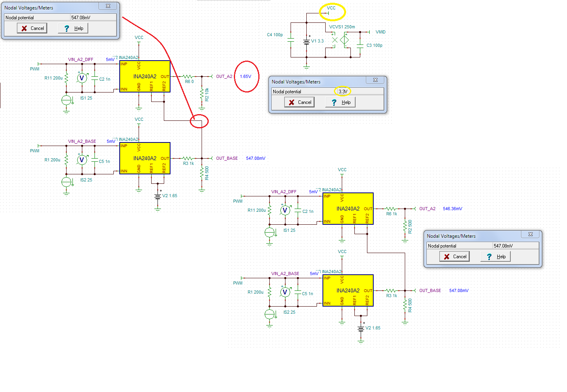This screenshot has width=567, height=392.
Task: Select current source IS1 25 in lower schematic
Action: 270,232
